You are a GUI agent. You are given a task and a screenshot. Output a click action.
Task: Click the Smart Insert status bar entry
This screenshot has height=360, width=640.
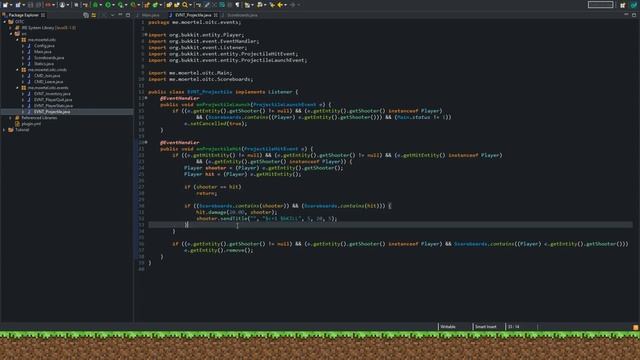tap(486, 327)
